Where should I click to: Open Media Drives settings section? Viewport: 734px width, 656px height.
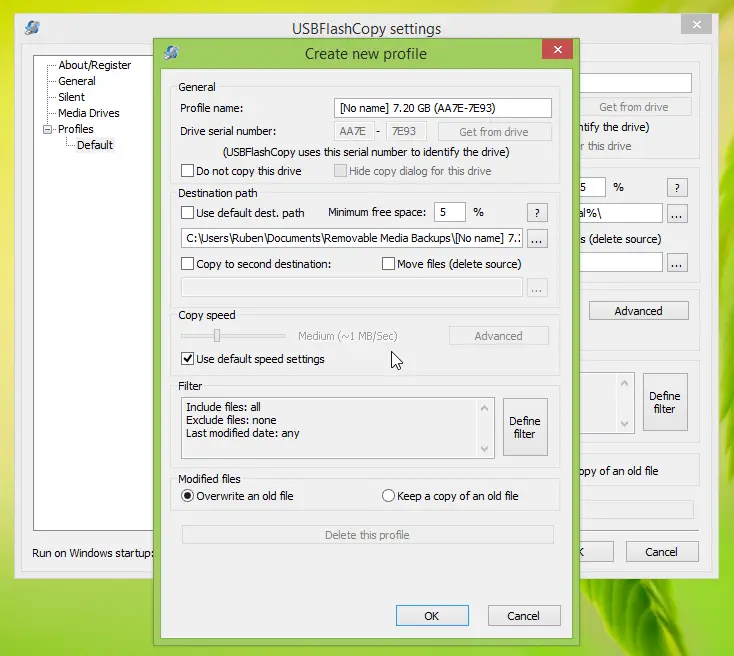click(x=88, y=113)
